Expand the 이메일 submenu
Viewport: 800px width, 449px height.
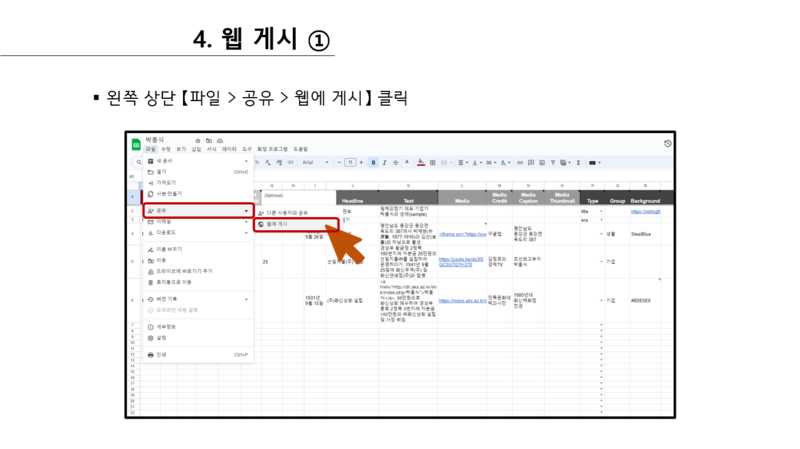click(x=198, y=222)
